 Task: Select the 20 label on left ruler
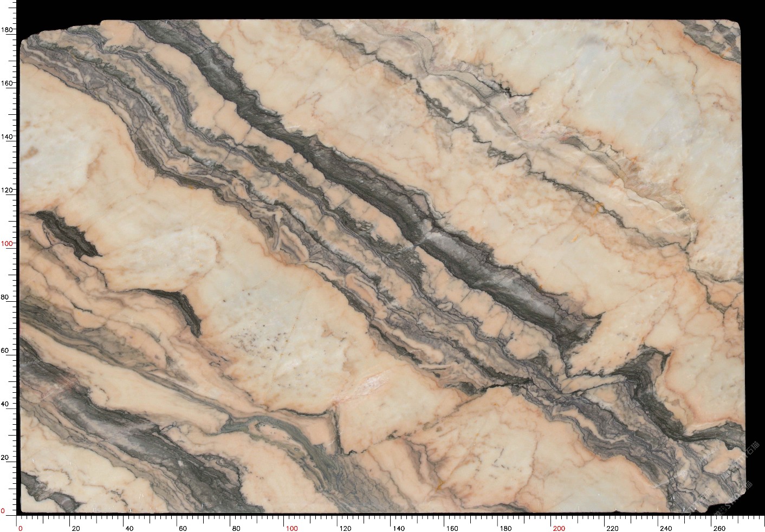[x=5, y=457]
